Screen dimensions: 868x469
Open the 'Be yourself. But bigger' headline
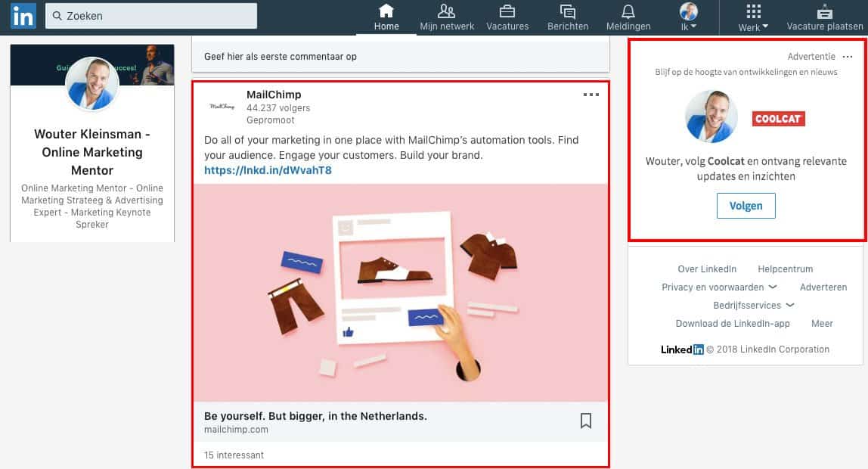click(315, 416)
